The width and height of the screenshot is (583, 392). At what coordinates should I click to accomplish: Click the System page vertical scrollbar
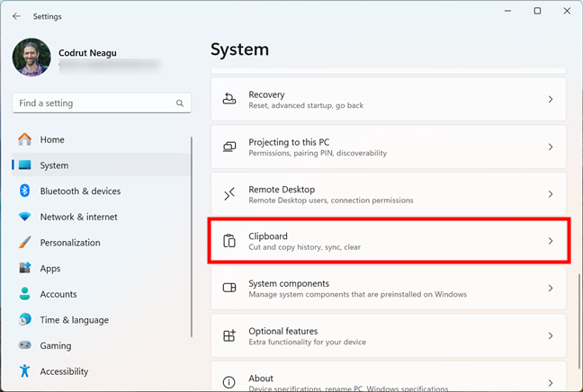579,322
